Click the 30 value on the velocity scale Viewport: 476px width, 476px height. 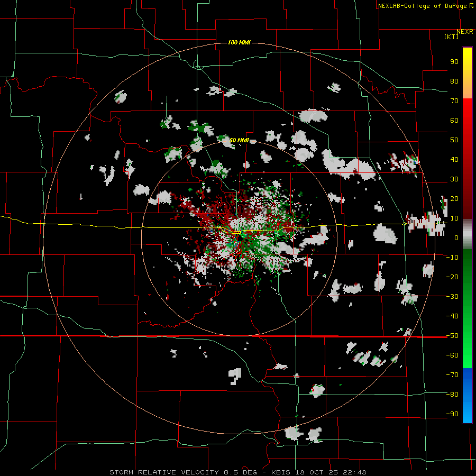[x=454, y=179]
